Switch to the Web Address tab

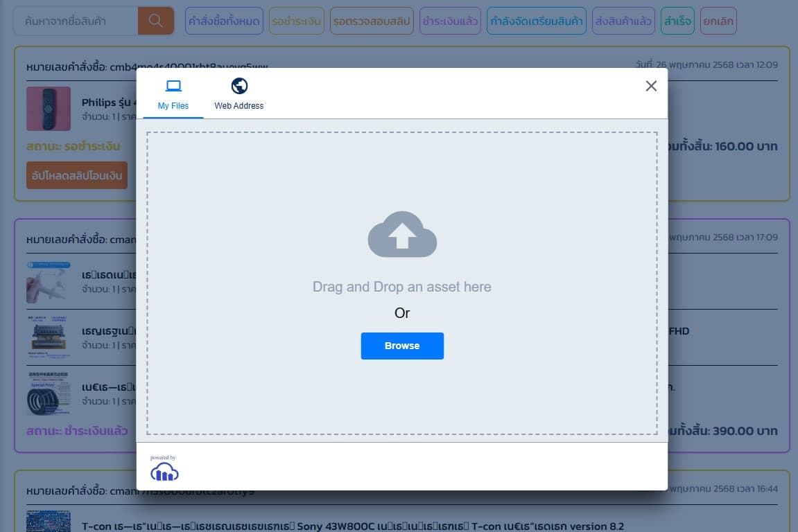[239, 95]
